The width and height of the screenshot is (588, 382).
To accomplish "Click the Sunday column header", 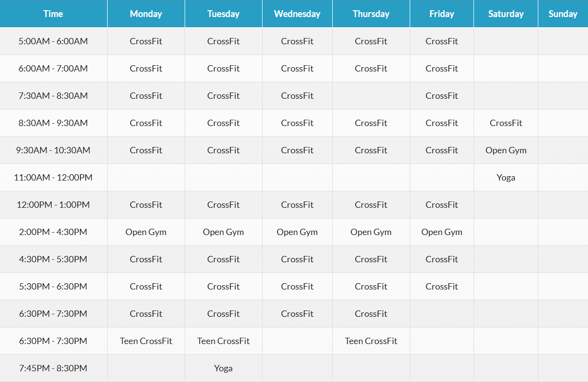I will 563,14.
